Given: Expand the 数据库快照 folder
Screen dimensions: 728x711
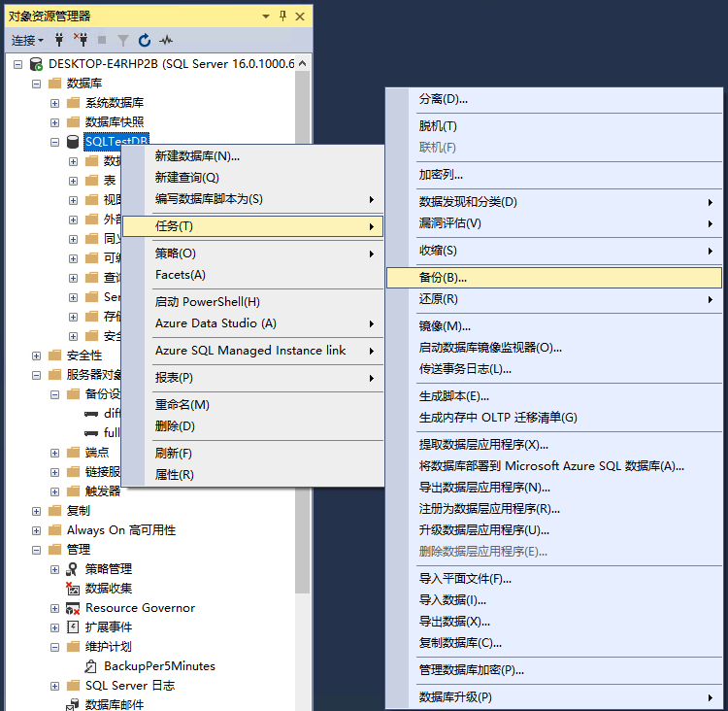Looking at the screenshot, I should pos(54,122).
